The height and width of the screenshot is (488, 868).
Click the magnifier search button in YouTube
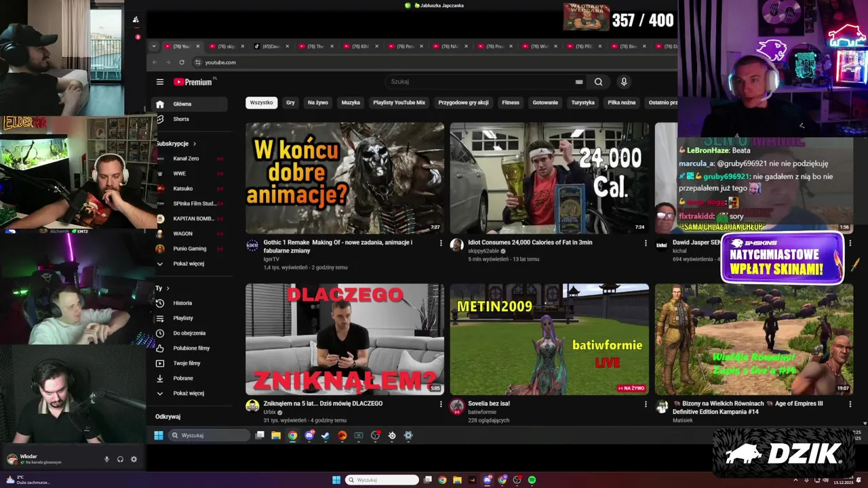pos(598,82)
